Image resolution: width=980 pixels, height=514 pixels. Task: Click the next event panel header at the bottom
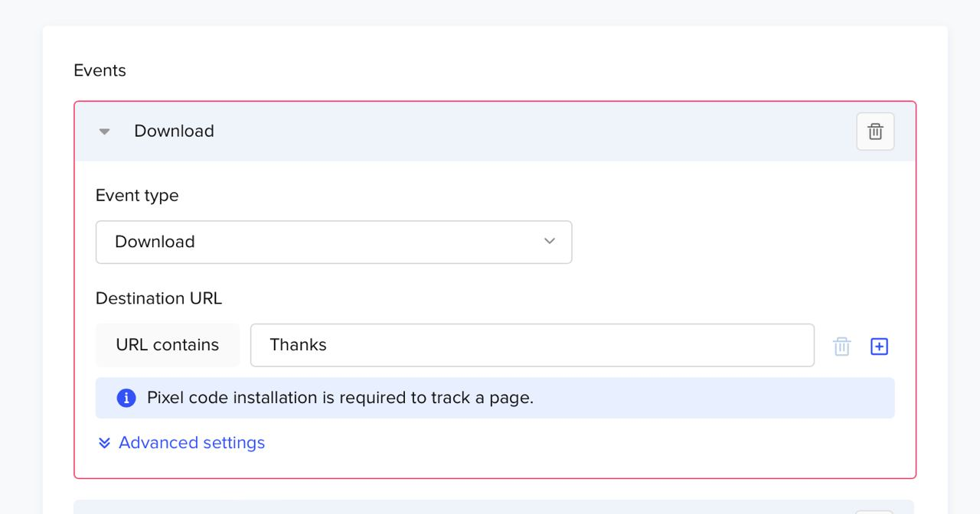tap(459, 507)
